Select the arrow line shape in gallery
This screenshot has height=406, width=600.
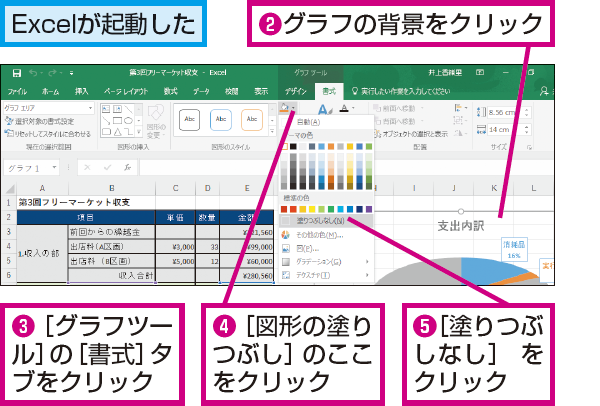point(106,121)
